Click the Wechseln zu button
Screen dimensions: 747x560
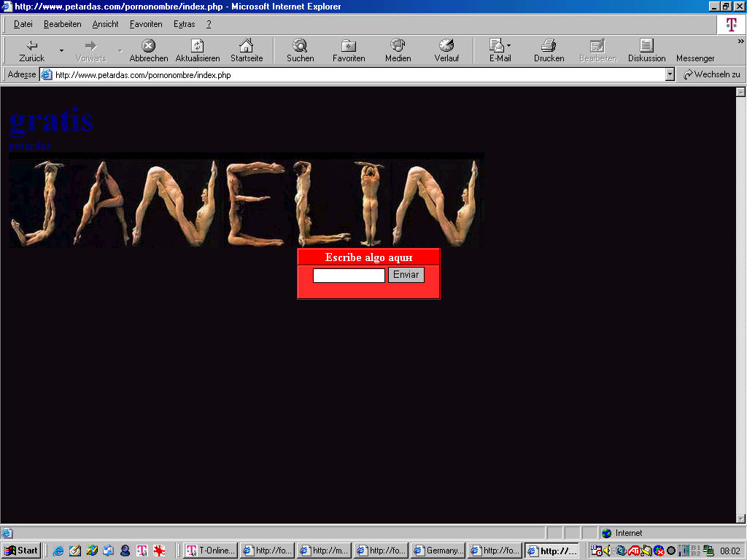click(x=711, y=74)
